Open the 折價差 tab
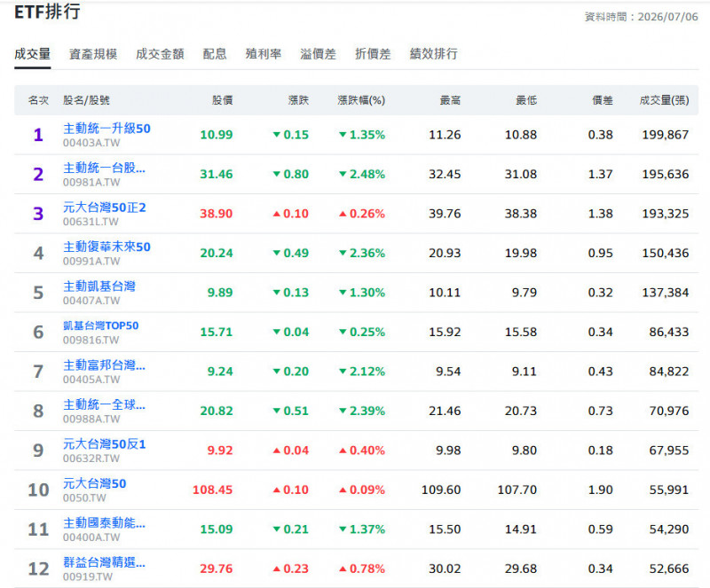Viewport: 710px width, 588px height. [373, 54]
